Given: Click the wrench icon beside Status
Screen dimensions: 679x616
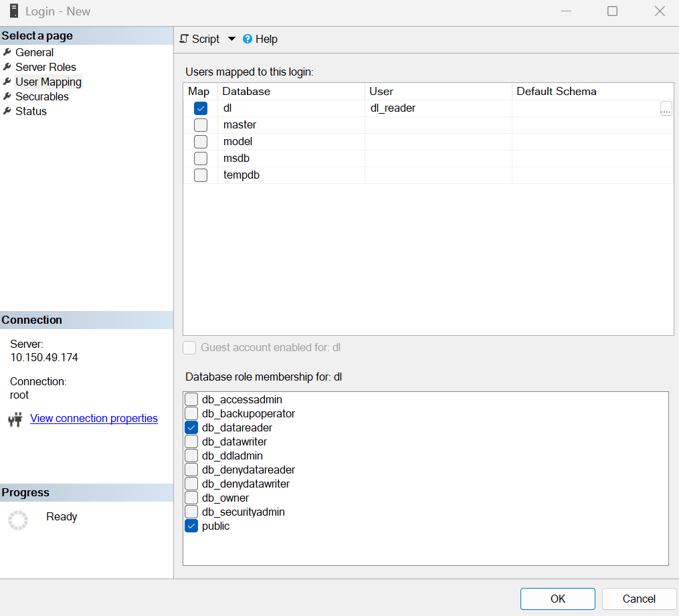Looking at the screenshot, I should click(7, 111).
